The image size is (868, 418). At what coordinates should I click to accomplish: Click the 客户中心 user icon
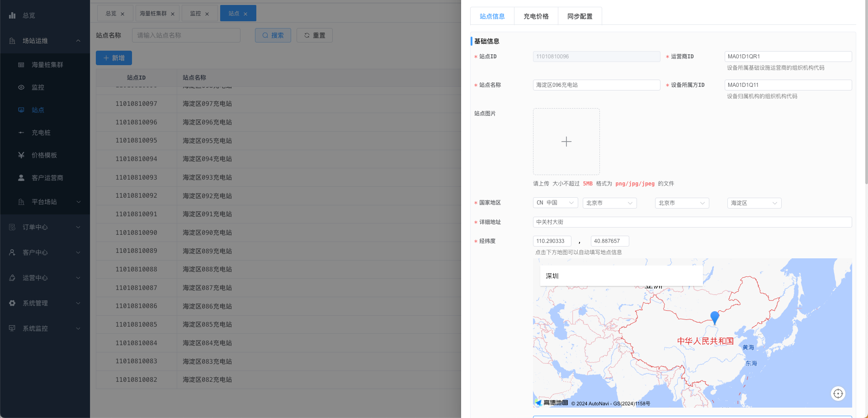point(12,252)
